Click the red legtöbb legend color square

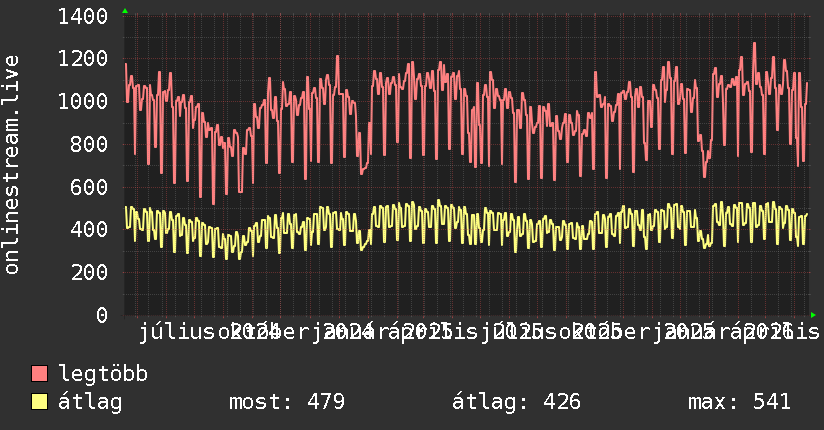39,374
